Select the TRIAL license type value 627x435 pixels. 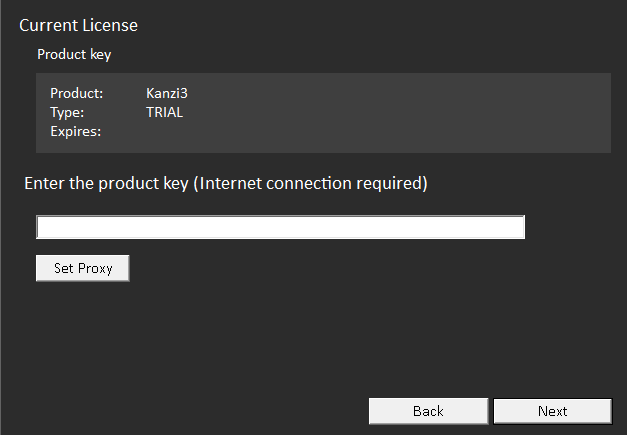point(165,112)
